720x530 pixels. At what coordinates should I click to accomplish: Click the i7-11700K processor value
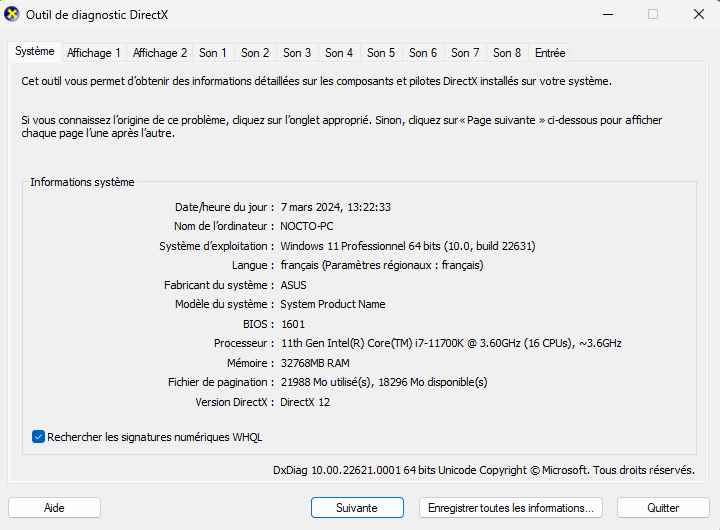click(451, 343)
